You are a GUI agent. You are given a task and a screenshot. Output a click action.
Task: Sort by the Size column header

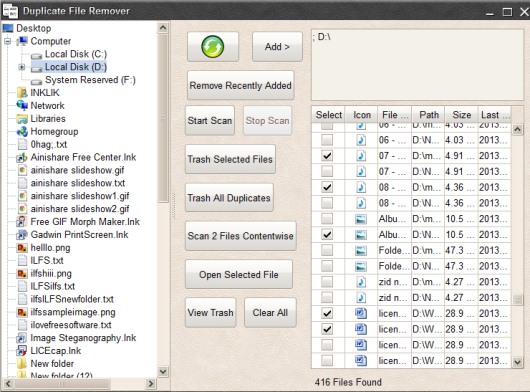pyautogui.click(x=461, y=115)
